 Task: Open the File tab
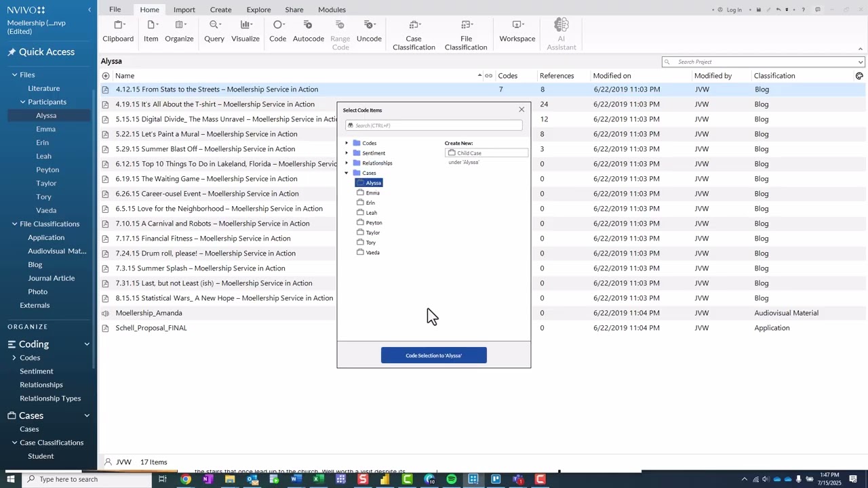click(115, 9)
